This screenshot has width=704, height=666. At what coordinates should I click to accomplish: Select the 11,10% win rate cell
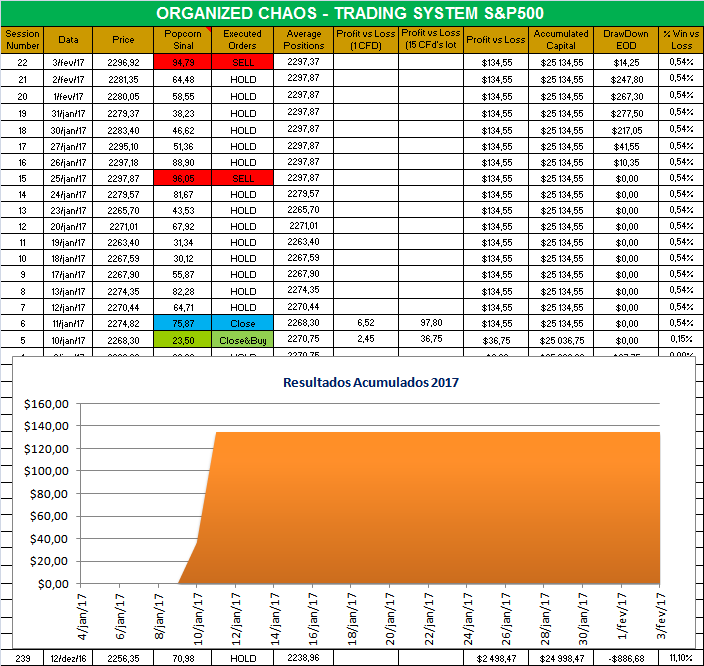tap(681, 658)
